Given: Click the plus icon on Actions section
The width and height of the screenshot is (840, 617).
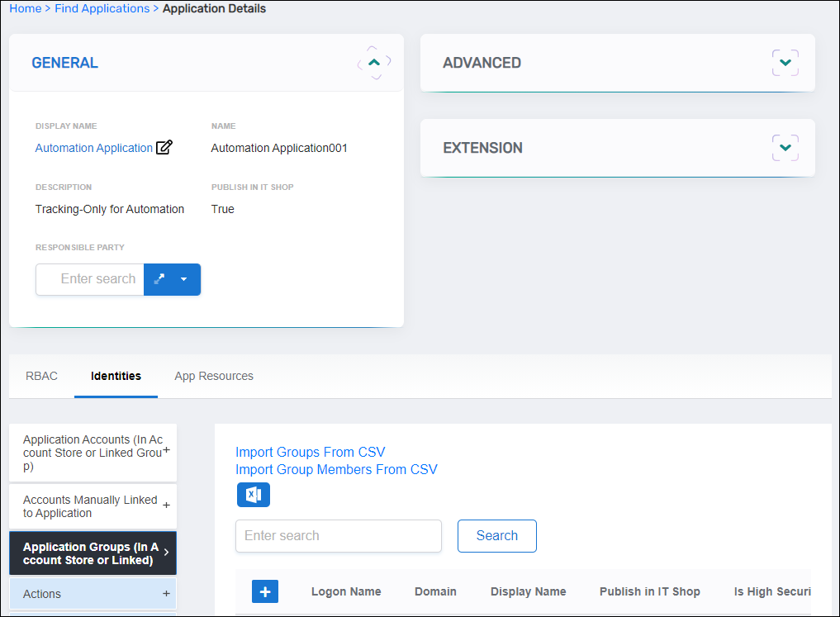Looking at the screenshot, I should pos(168,594).
